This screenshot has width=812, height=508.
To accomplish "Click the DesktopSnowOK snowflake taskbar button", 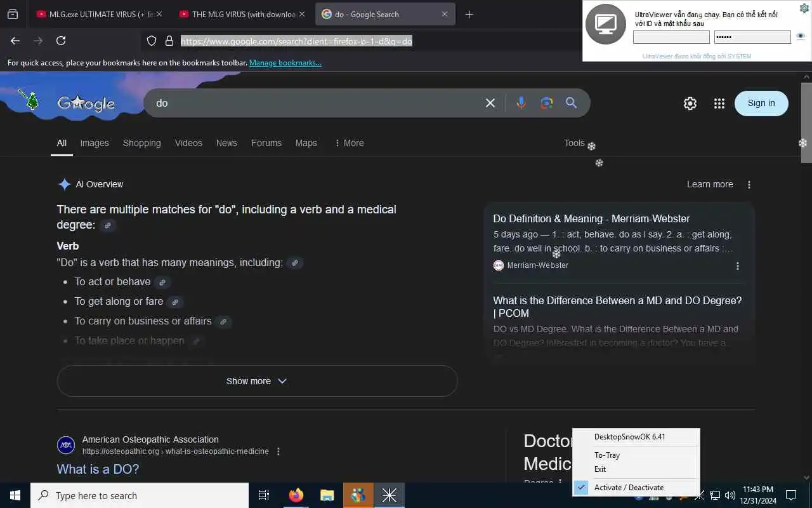I will click(390, 495).
